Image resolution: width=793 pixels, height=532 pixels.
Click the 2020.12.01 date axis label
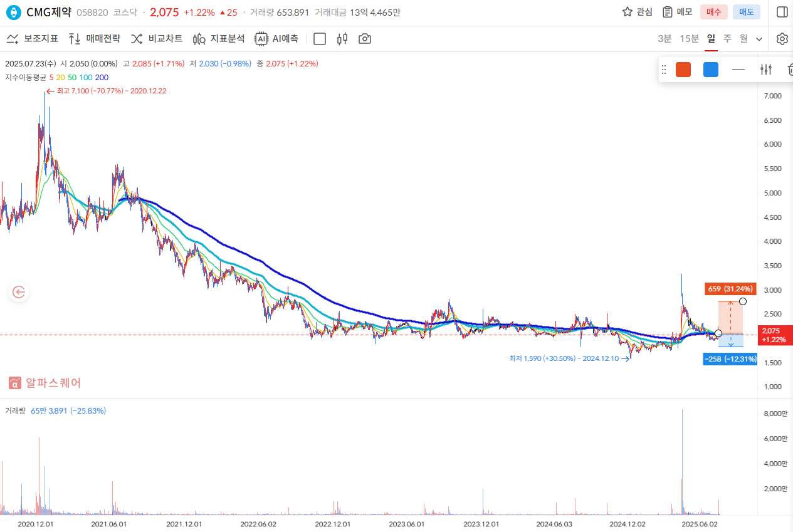click(x=36, y=524)
